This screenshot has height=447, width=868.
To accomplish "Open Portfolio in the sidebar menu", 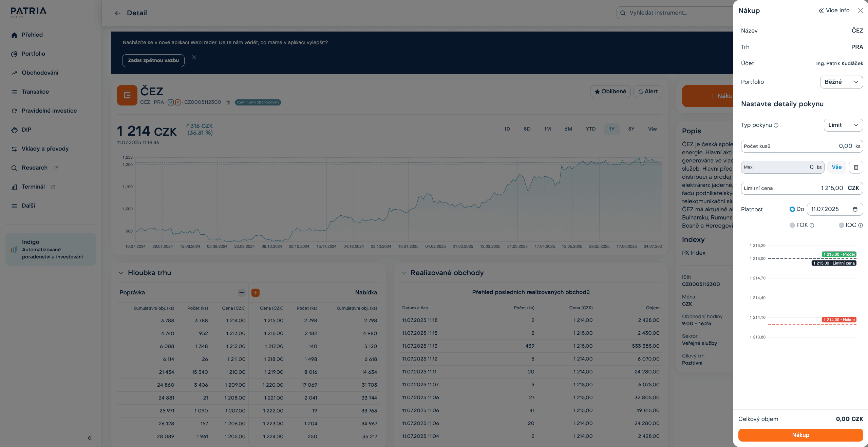I will 33,54.
